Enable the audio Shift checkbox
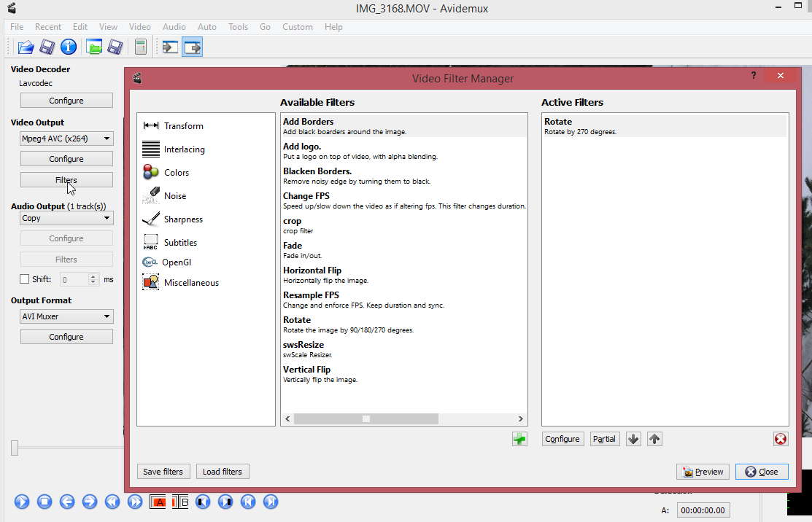This screenshot has height=522, width=812. 24,278
